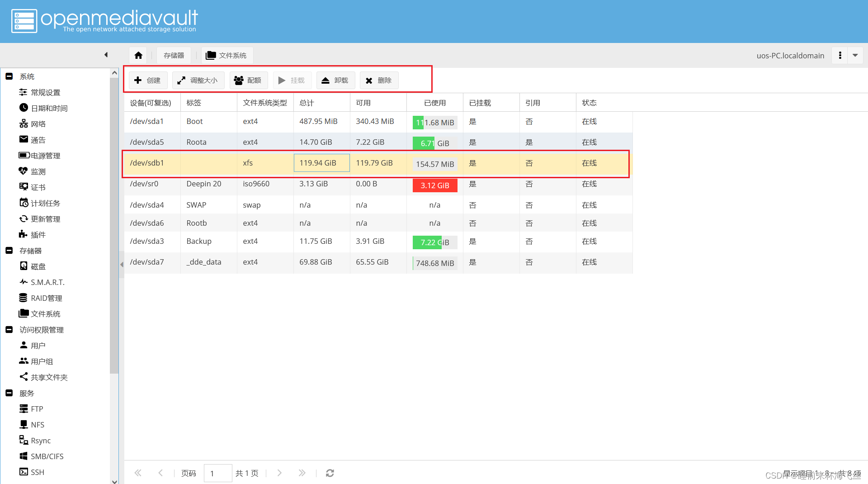Sort by 文件系统类型 column header
Screen dimensions: 868x484
coord(265,103)
